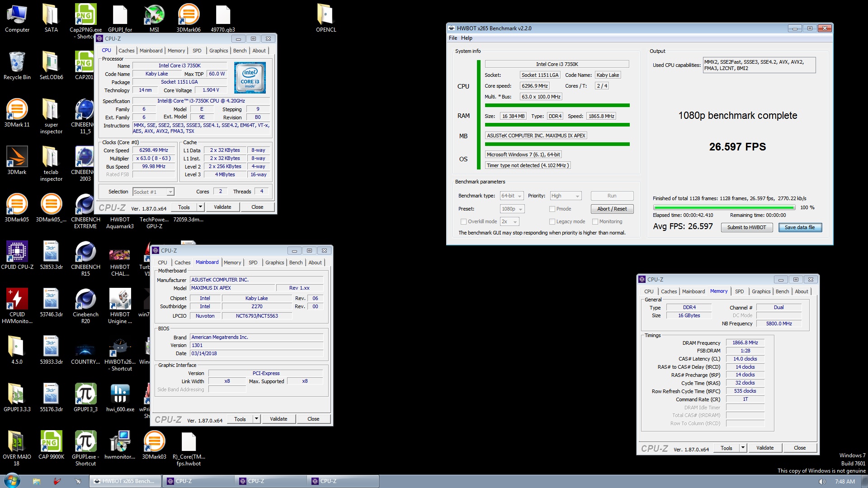
Task: Click the DRAM Frequency 1866.8 MHz value
Action: [x=745, y=343]
